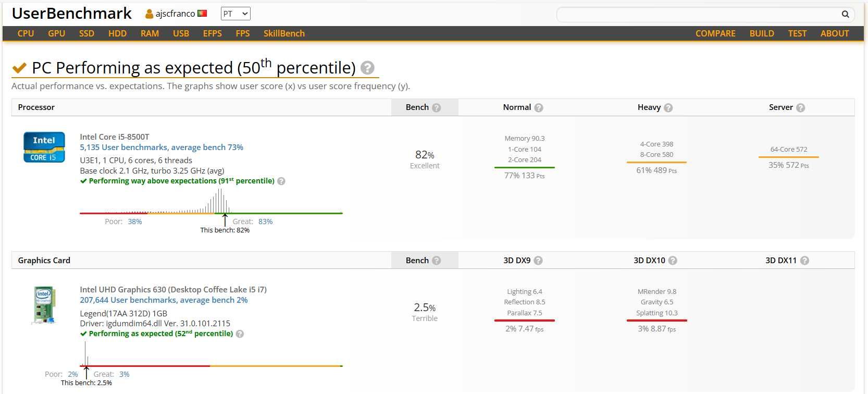
Task: Click the processor score distribution histogram
Action: point(211,201)
